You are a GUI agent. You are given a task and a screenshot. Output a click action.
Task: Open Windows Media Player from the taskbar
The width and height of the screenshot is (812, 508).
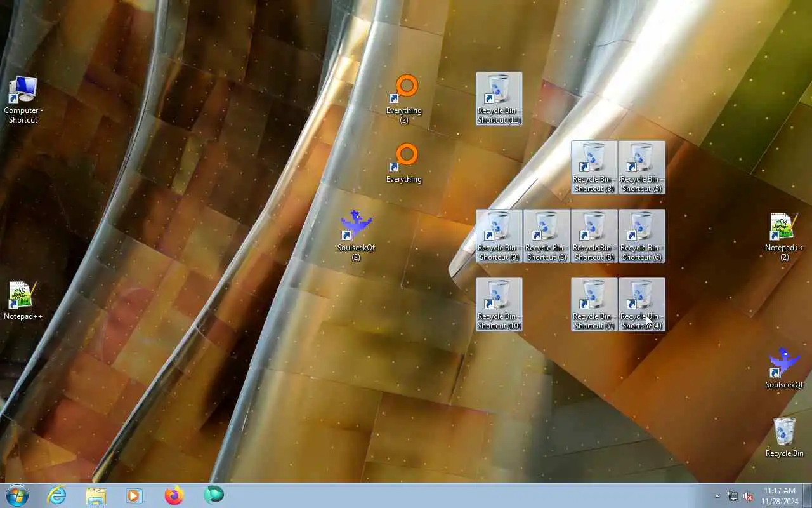[x=134, y=495]
